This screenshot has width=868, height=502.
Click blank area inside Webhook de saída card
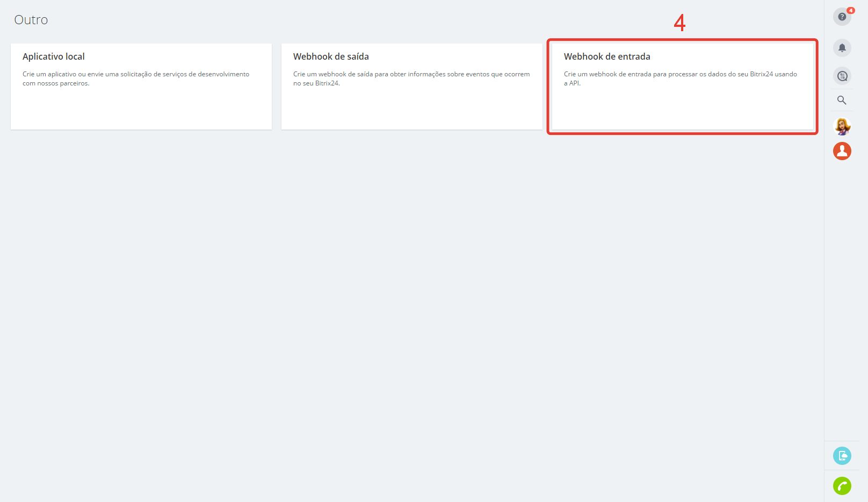coord(412,110)
